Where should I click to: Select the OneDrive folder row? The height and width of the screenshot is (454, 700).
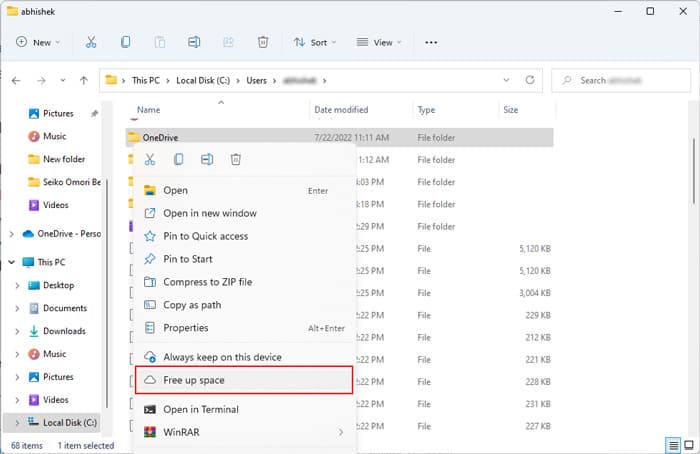[339, 137]
